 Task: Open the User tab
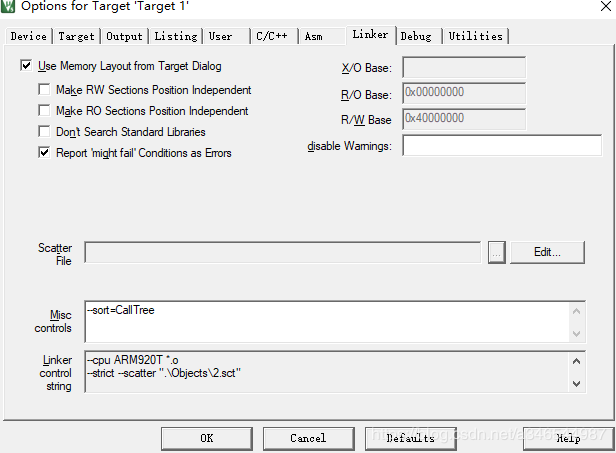[227, 36]
